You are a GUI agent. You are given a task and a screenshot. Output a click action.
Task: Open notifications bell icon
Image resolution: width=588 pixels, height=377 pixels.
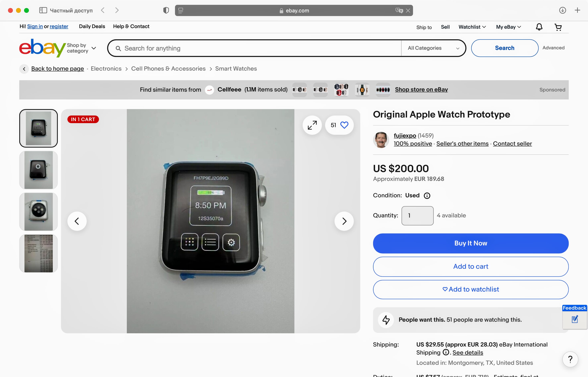click(539, 27)
